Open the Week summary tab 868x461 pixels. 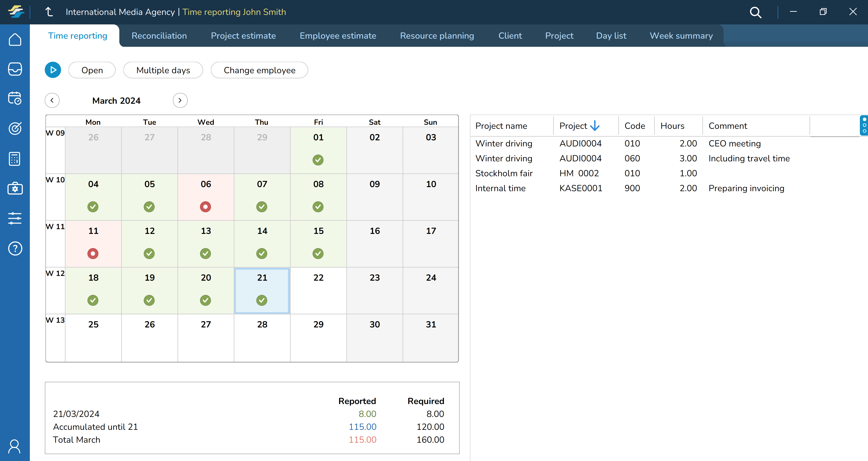point(681,36)
